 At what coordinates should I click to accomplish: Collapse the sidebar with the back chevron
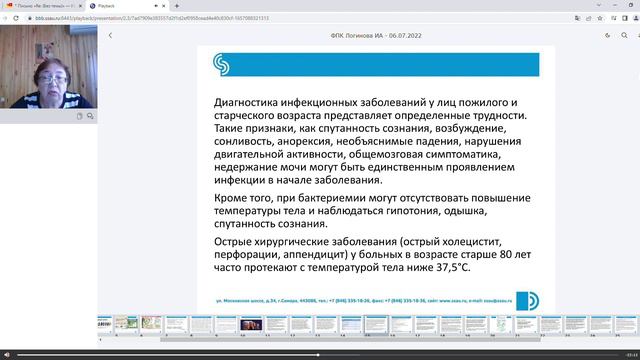[110, 36]
